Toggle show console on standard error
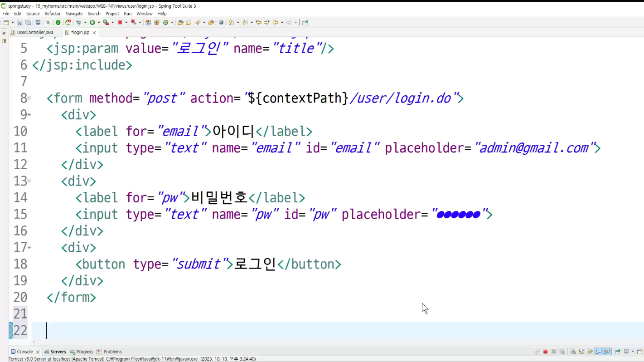The image size is (644, 362). (607, 352)
